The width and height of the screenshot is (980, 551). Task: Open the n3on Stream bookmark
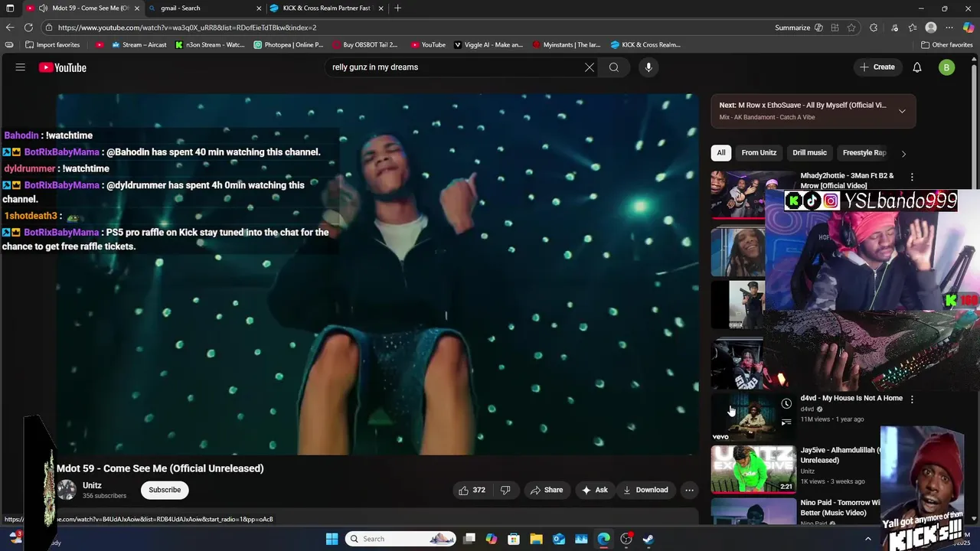coord(210,44)
